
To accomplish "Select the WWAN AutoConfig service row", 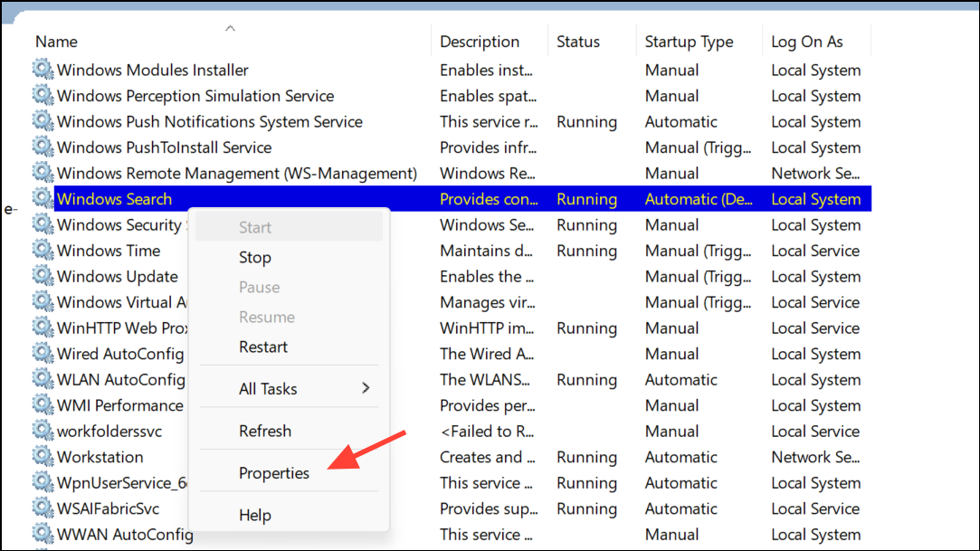I will [452, 534].
